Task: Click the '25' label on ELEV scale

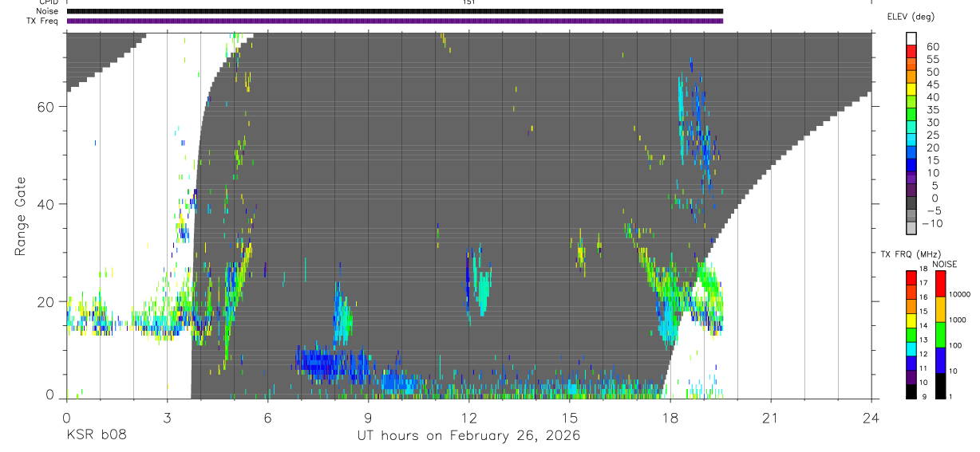Action: (x=932, y=135)
